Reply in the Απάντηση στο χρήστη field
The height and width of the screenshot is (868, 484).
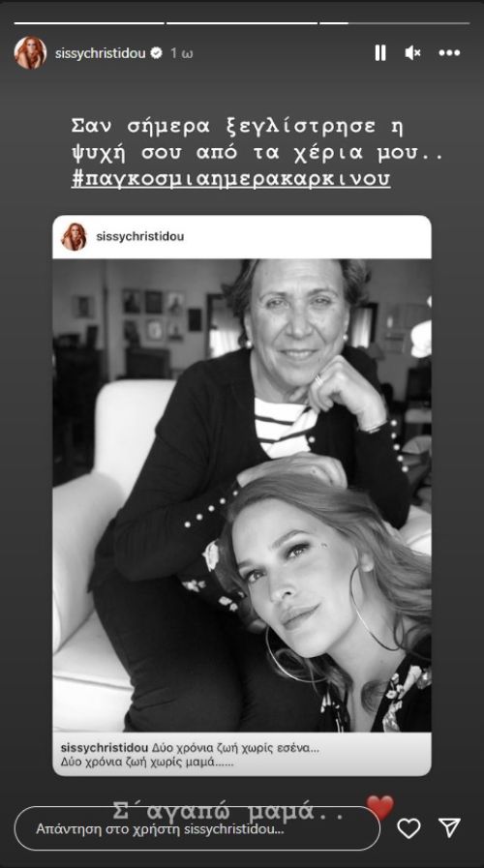[197, 828]
